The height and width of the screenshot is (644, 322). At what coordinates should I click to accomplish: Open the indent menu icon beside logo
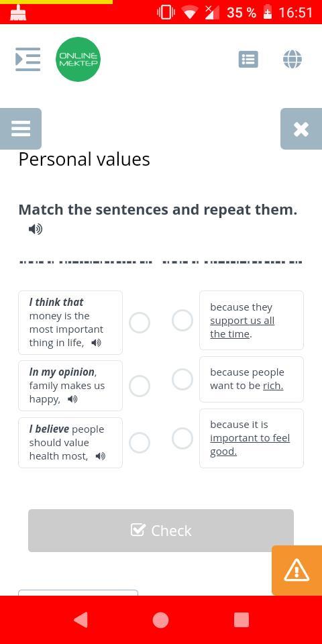tap(28, 59)
